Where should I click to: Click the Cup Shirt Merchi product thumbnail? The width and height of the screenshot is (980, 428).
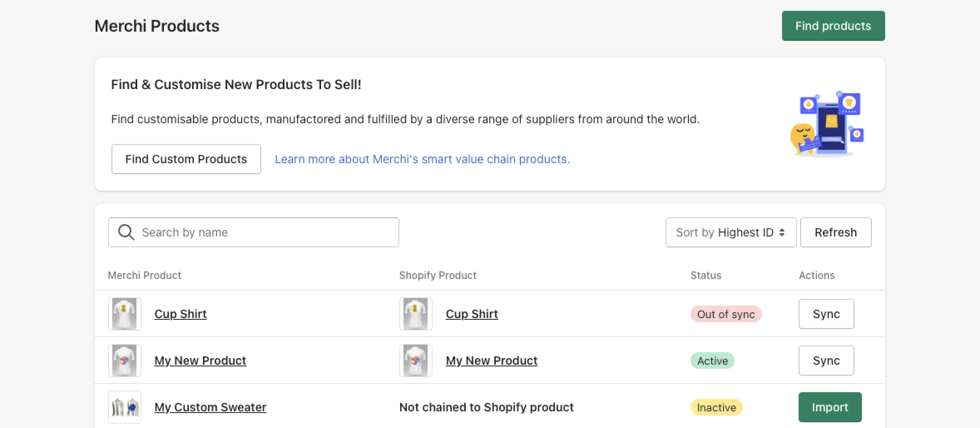tap(124, 314)
